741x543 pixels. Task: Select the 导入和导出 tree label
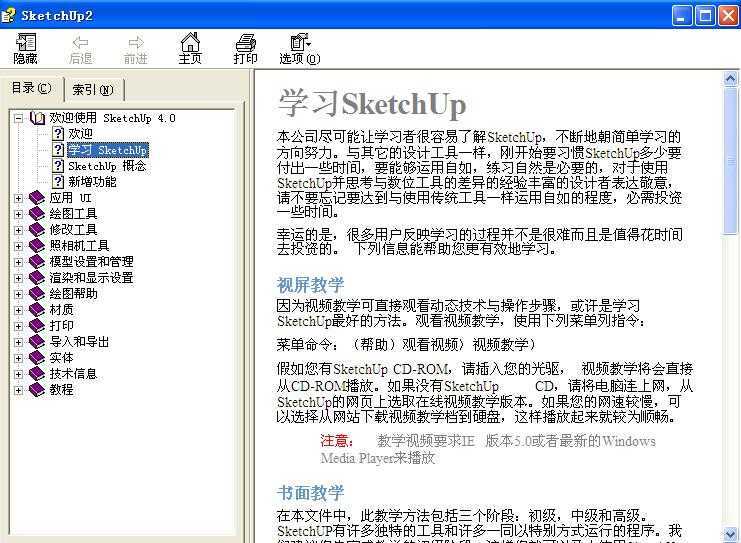(79, 342)
